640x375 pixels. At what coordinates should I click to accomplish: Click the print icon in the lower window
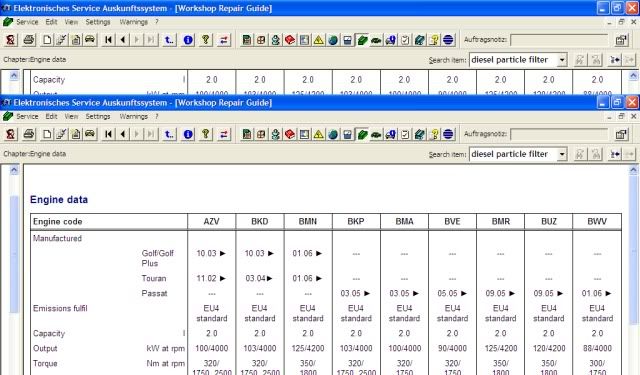point(29,134)
